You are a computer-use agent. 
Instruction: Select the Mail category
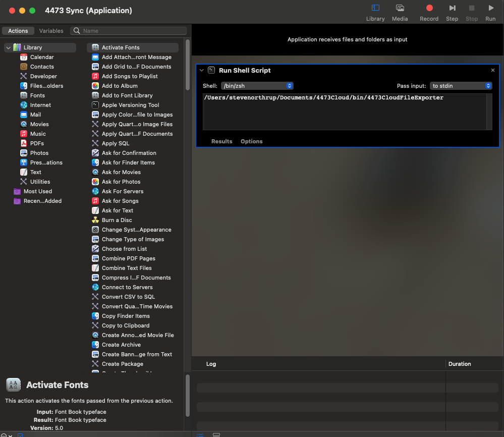coord(35,115)
